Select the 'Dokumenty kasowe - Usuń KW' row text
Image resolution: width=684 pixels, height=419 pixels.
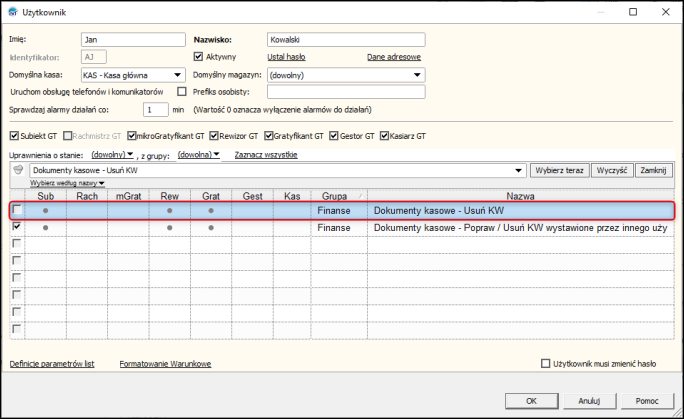[x=438, y=211]
